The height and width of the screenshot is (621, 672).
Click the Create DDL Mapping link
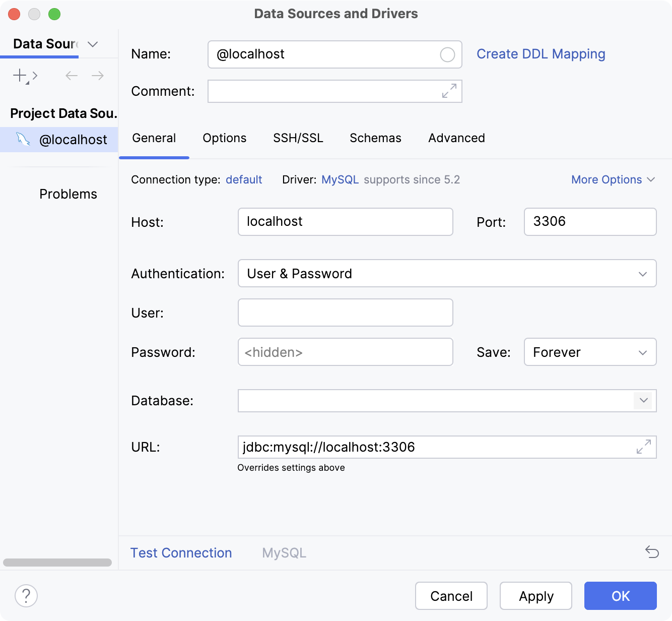tap(541, 54)
